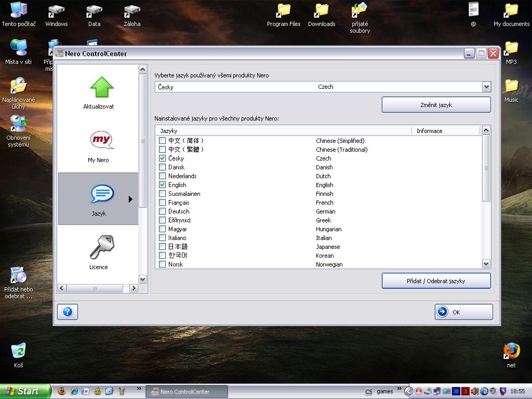
Task: Tick the Suomalainen language checkbox
Action: [163, 193]
